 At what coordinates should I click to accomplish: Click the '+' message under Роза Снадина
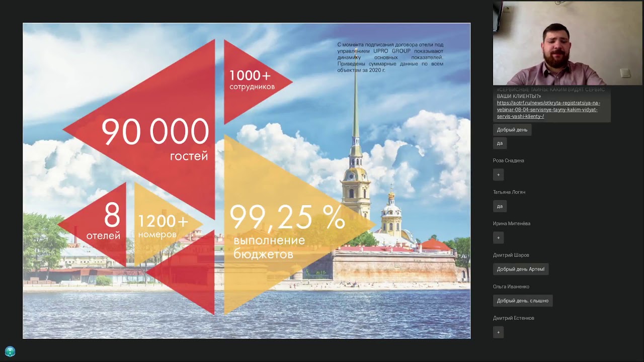click(x=499, y=175)
